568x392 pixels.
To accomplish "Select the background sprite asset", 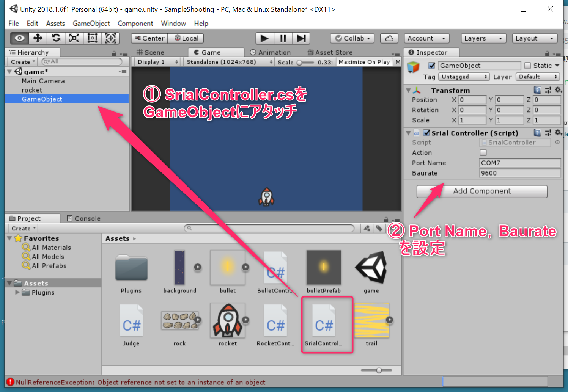I will coord(180,272).
